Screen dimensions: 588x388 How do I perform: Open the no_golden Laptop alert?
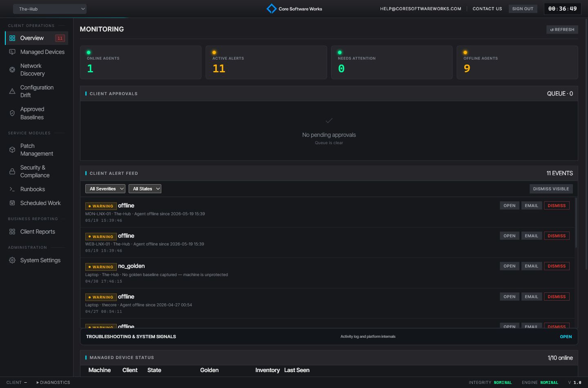pyautogui.click(x=510, y=266)
